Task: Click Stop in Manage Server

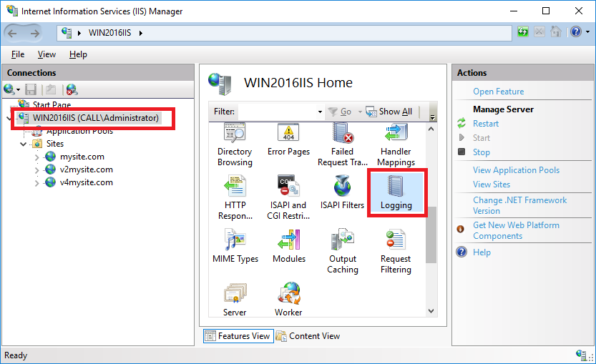Action: click(x=482, y=152)
